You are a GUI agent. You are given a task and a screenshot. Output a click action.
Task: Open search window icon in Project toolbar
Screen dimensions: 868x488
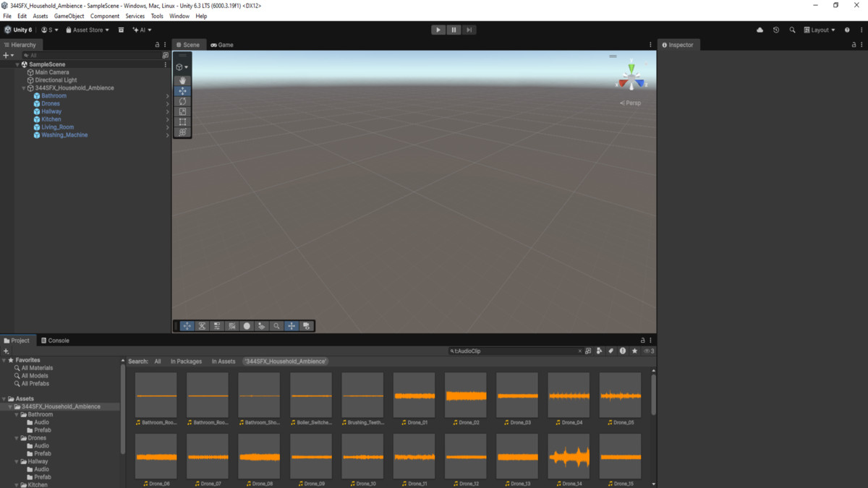click(x=588, y=351)
